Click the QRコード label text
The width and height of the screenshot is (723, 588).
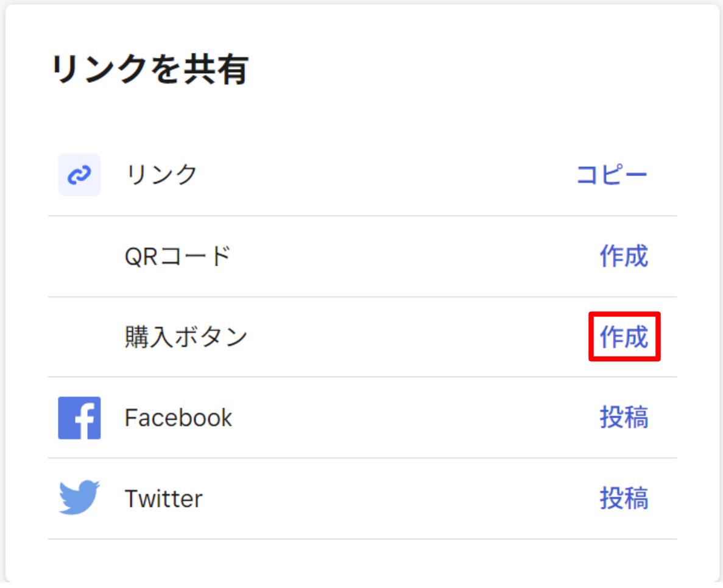point(177,257)
